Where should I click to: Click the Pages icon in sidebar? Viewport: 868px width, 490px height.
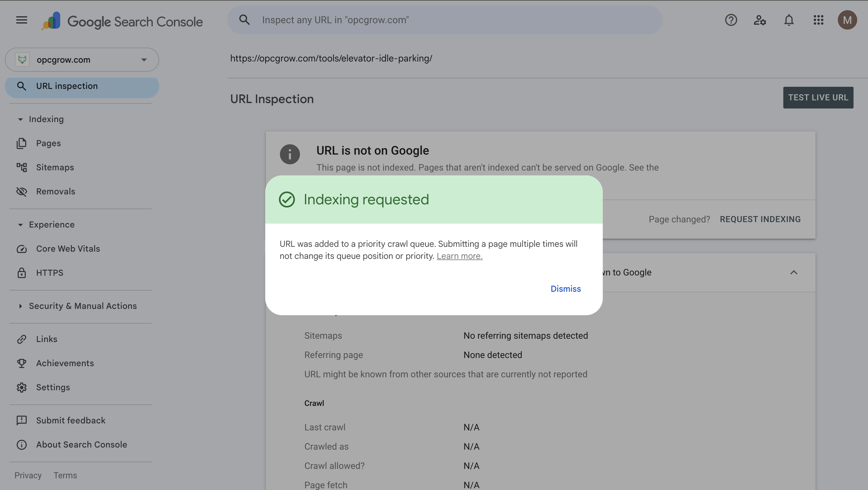click(x=22, y=143)
